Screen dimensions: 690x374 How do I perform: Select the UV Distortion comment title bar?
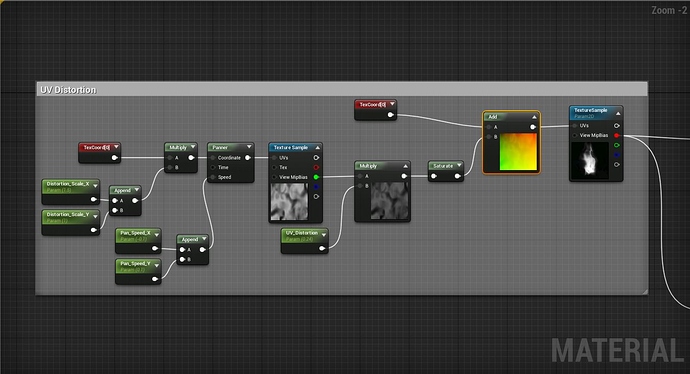coord(341,89)
